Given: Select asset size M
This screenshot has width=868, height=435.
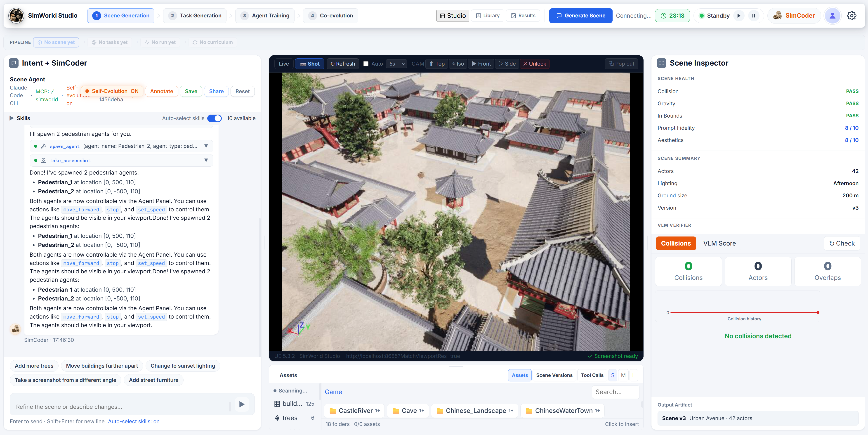Looking at the screenshot, I should pos(623,375).
